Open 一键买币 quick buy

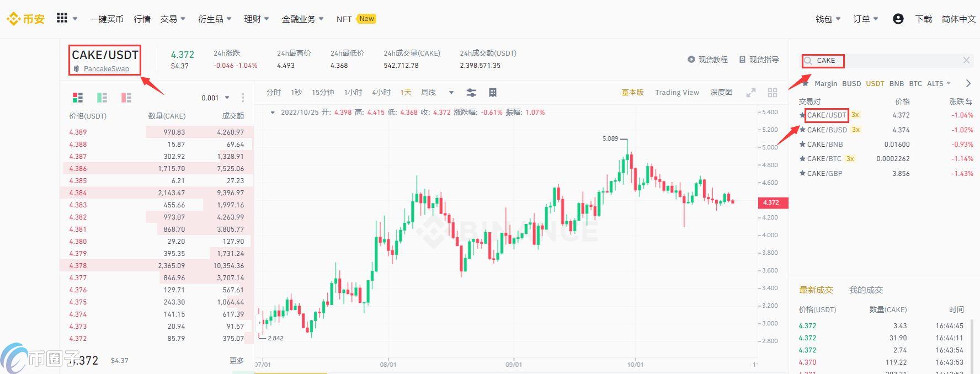click(x=106, y=19)
